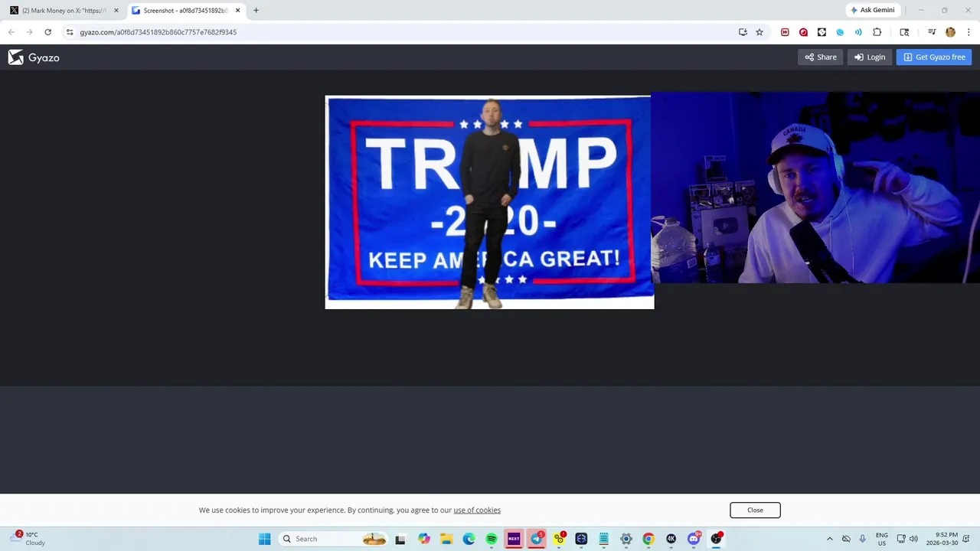980x551 pixels.
Task: Click the blue sound-wave extension icon
Action: click(858, 32)
